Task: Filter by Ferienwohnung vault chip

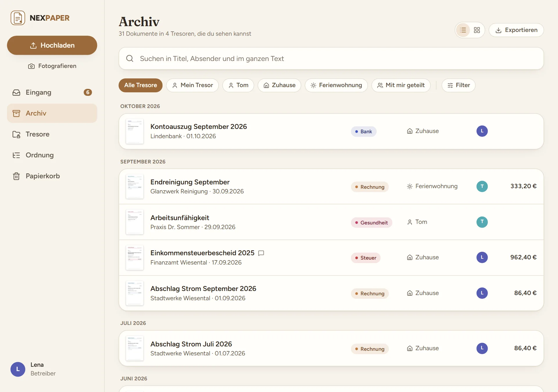Action: click(336, 85)
